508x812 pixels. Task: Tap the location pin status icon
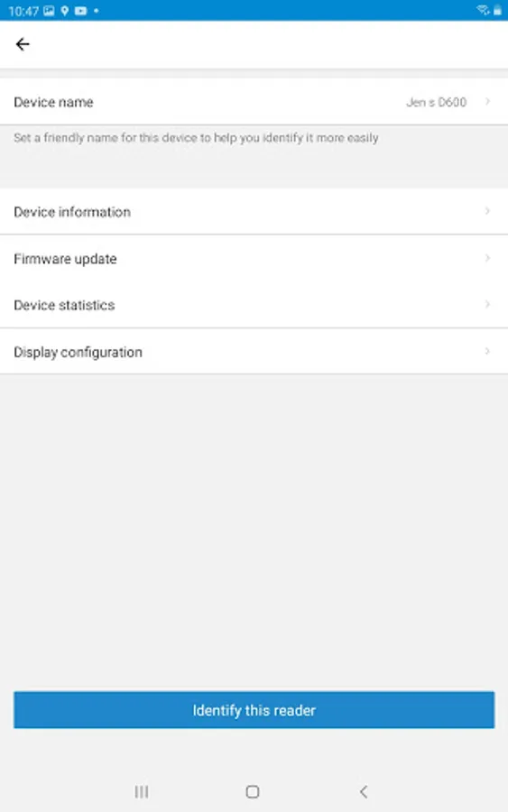pos(65,11)
